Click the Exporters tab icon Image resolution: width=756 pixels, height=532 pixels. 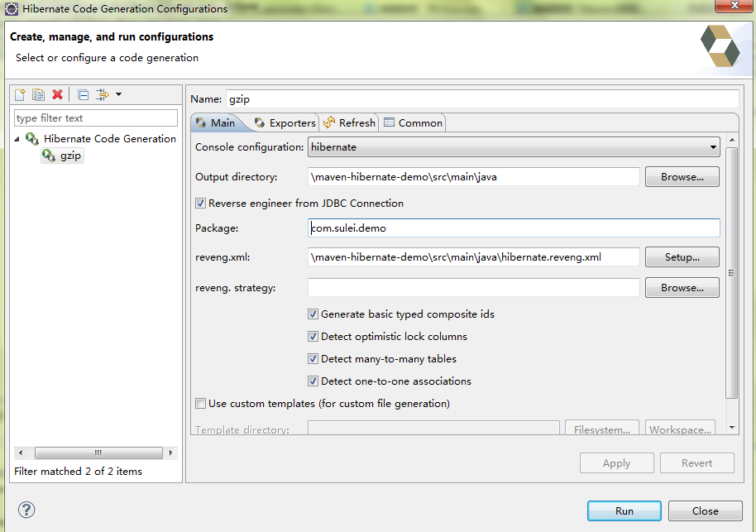pyautogui.click(x=260, y=122)
